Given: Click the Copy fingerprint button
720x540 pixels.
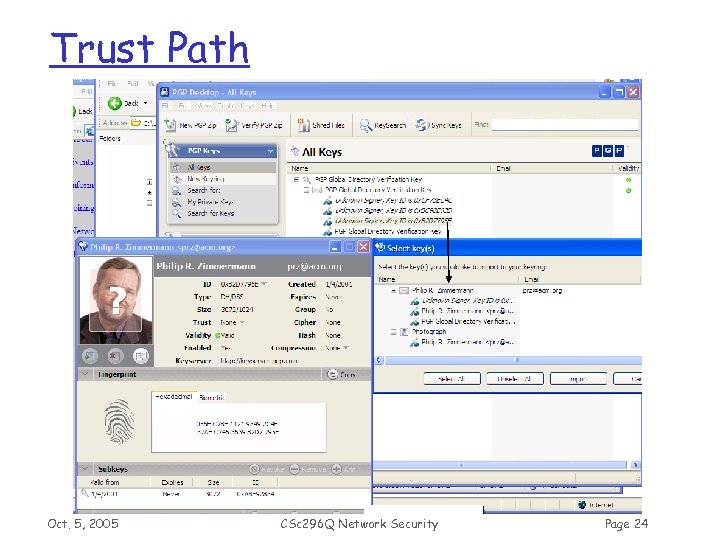Looking at the screenshot, I should click(341, 375).
